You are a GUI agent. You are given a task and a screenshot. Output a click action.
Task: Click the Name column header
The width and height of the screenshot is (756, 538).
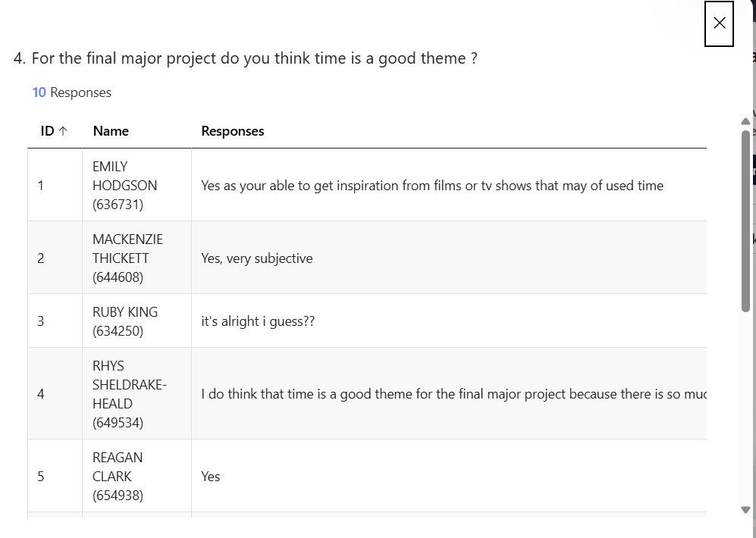(111, 131)
